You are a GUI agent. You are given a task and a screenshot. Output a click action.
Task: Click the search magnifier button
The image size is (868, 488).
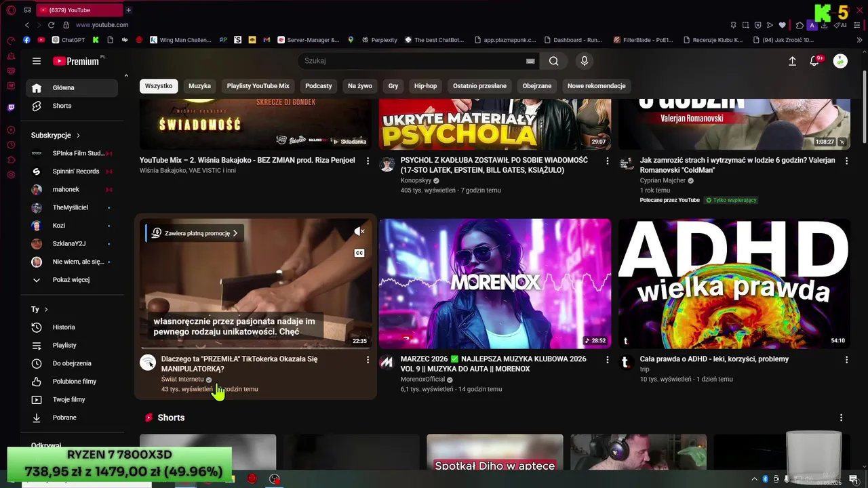[554, 61]
